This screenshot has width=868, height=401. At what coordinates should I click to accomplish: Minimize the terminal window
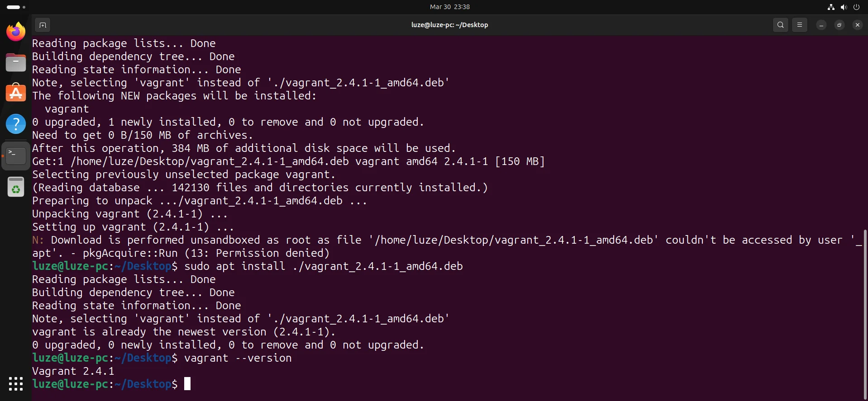(821, 25)
